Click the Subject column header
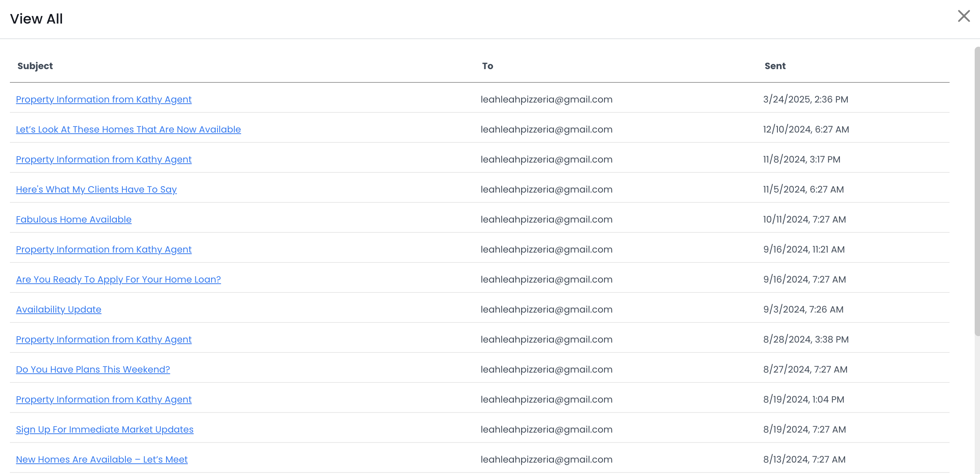 (x=35, y=66)
